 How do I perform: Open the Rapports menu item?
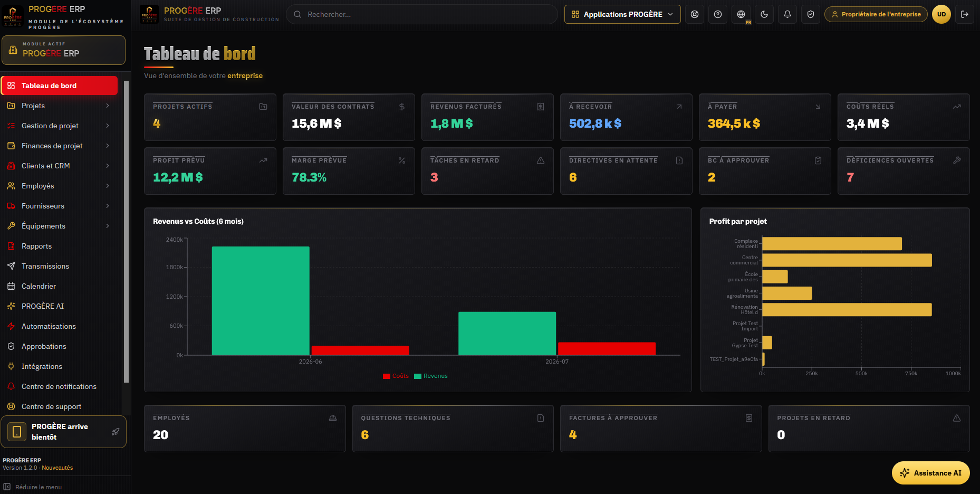click(x=60, y=246)
